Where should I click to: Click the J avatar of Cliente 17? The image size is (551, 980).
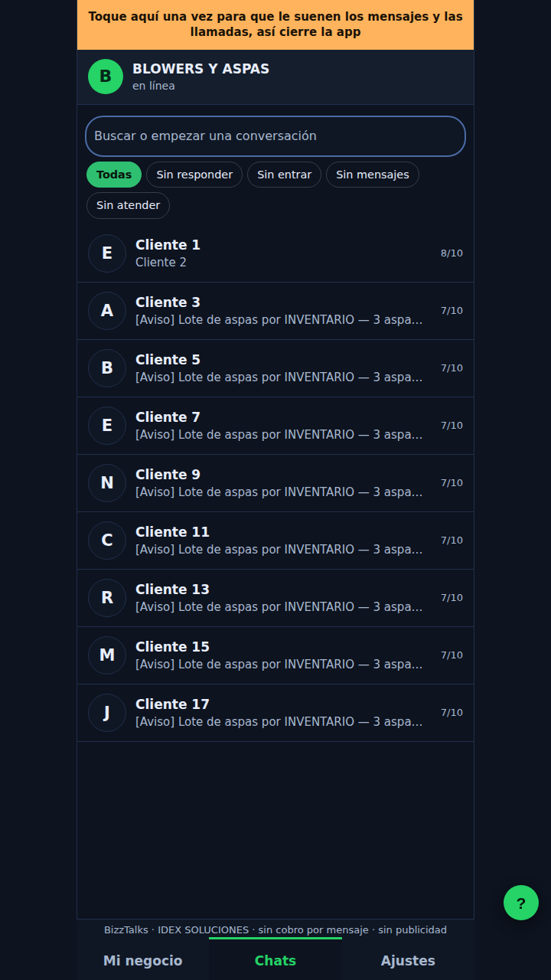click(x=107, y=713)
